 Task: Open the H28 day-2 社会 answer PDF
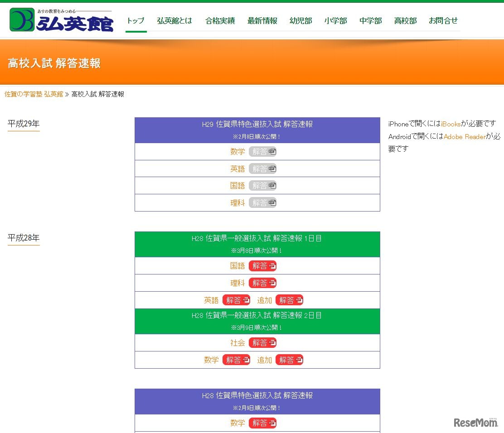click(x=263, y=343)
